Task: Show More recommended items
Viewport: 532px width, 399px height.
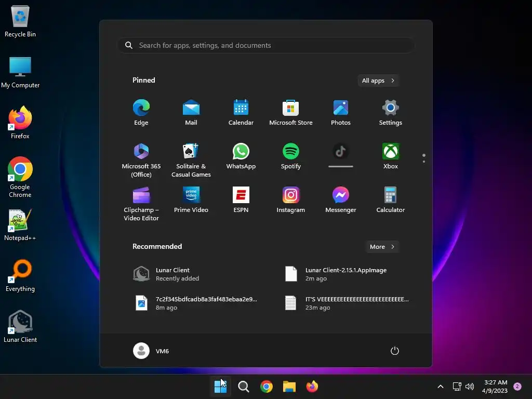Action: click(382, 247)
